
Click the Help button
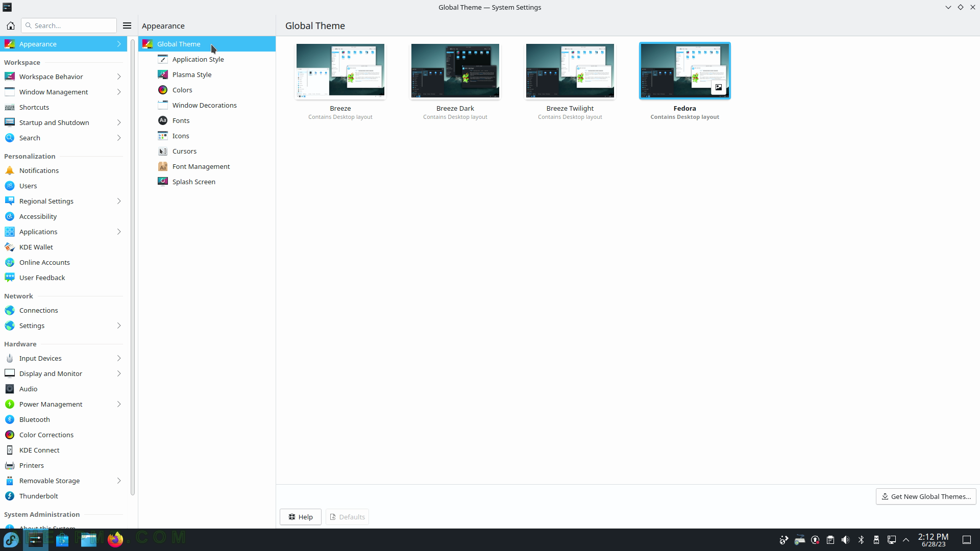pos(300,517)
